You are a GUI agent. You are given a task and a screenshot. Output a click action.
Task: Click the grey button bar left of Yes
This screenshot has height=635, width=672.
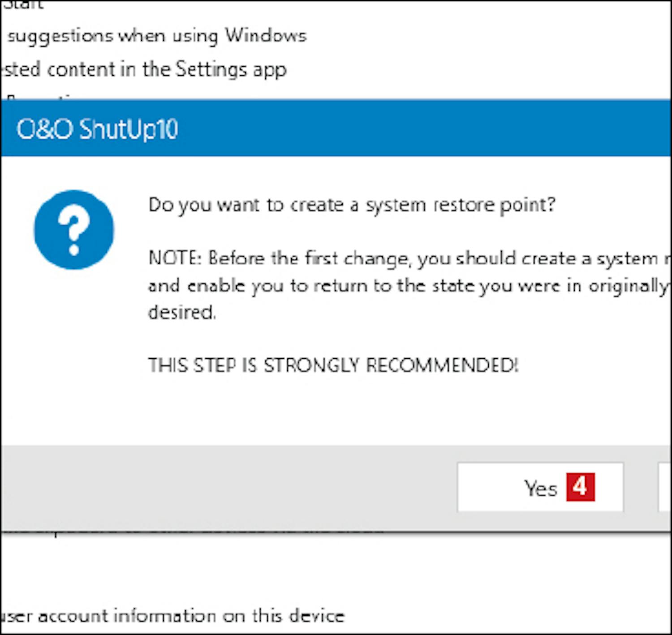coord(224,488)
